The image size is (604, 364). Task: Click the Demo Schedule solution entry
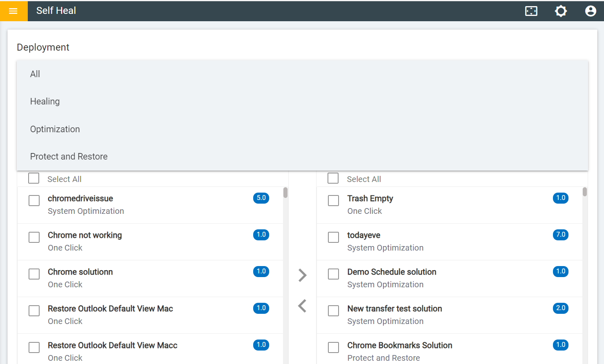392,272
